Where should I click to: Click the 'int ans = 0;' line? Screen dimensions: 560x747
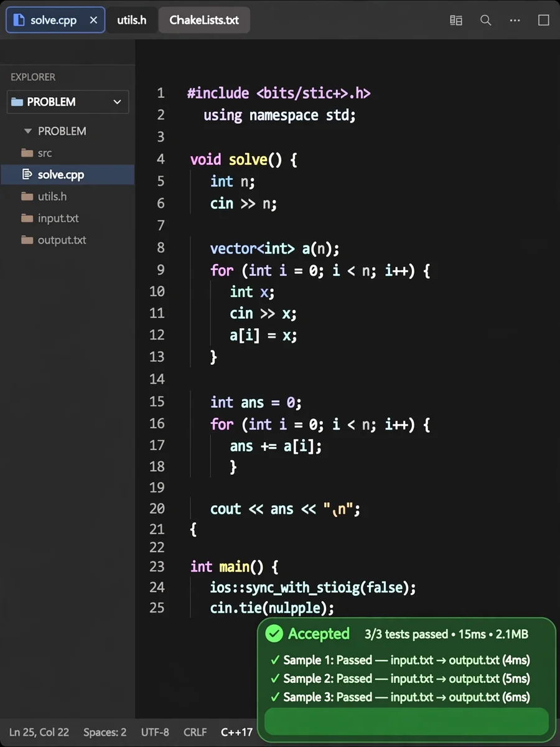click(256, 403)
